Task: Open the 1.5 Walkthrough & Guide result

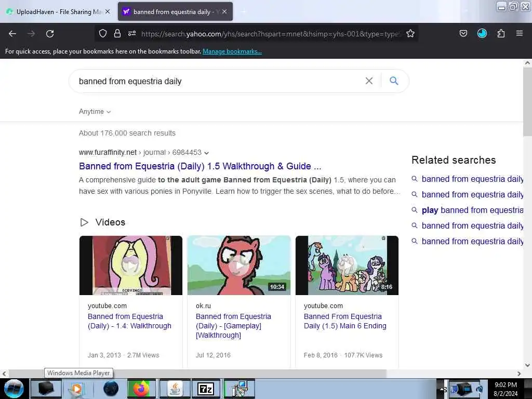Action: (x=200, y=166)
